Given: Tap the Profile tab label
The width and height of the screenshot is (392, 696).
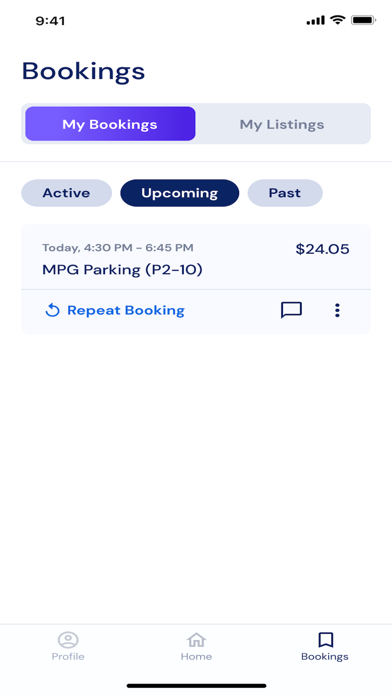Looking at the screenshot, I should point(68,656).
